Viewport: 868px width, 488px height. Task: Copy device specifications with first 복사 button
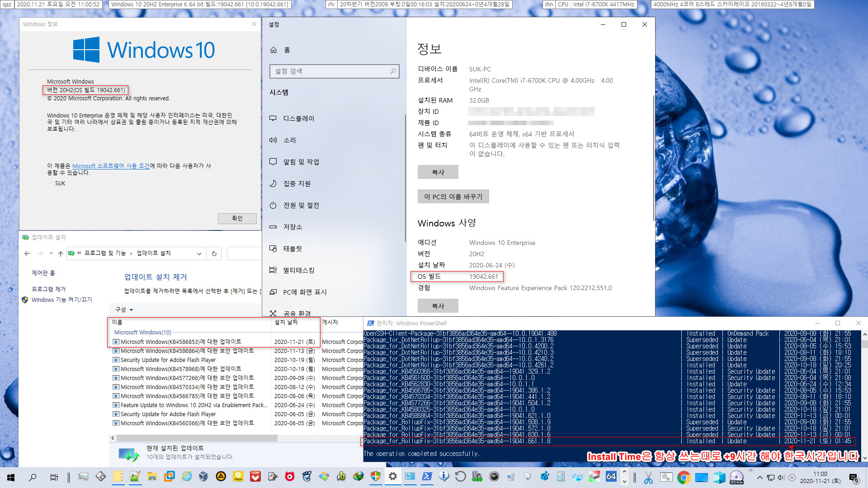(438, 172)
